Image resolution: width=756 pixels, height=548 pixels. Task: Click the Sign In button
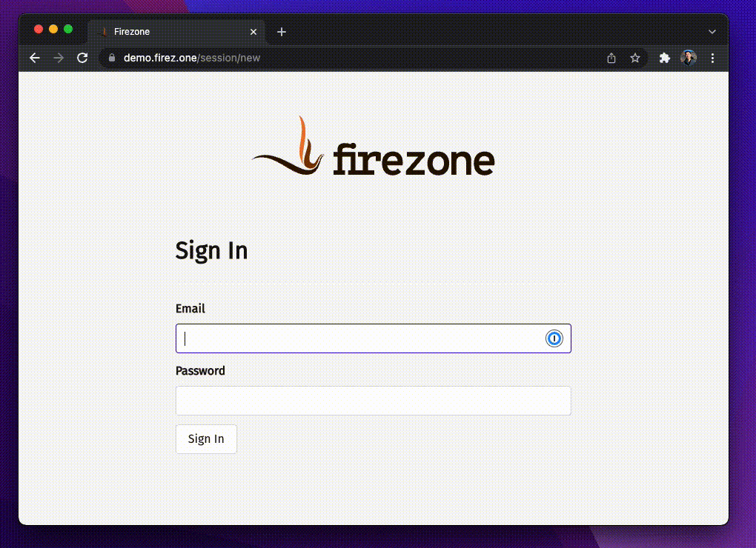tap(206, 438)
